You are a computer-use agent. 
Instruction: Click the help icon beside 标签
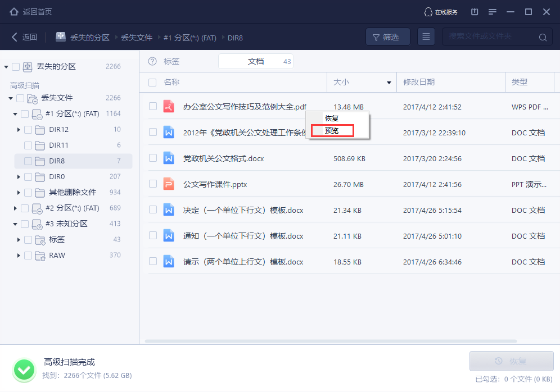coord(152,61)
